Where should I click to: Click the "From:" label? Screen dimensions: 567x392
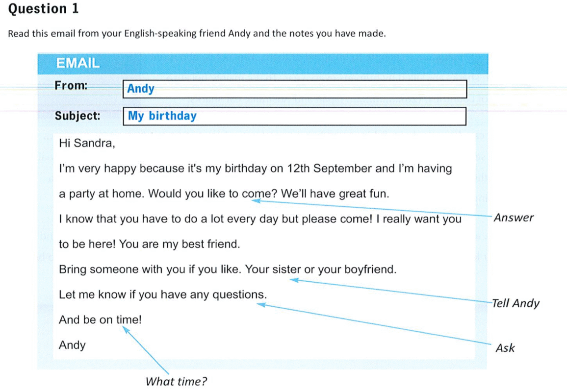[x=71, y=86]
